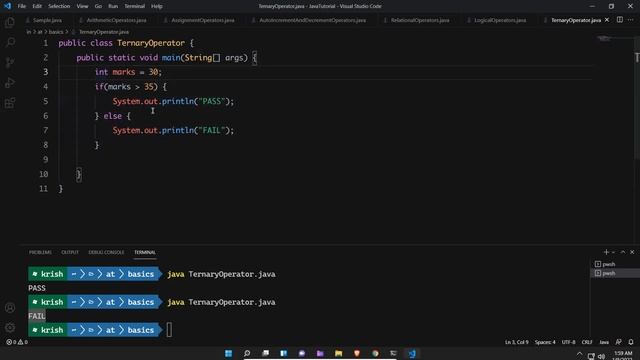Click the split editor icon
The width and height of the screenshot is (640, 360).
coord(620,20)
